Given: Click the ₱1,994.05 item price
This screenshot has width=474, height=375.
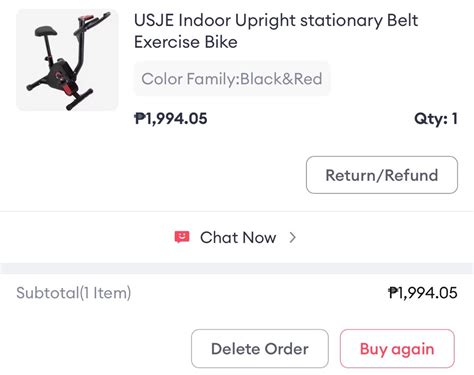Looking at the screenshot, I should (171, 119).
